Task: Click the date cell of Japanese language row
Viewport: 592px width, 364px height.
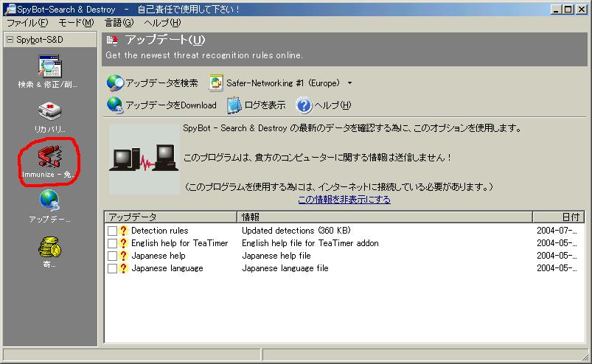Action: click(x=557, y=268)
